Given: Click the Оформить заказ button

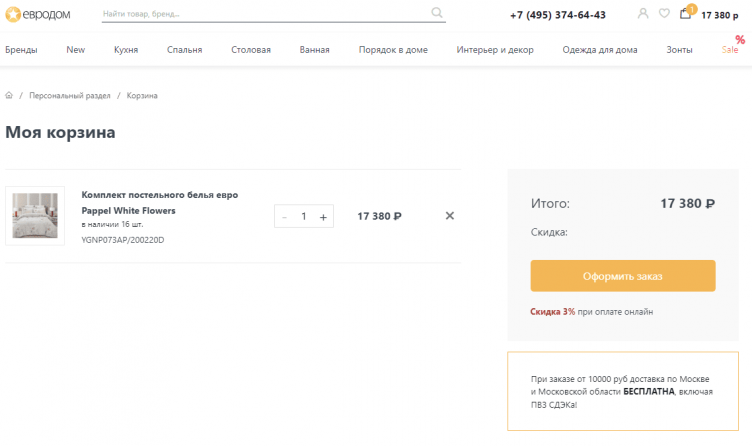Looking at the screenshot, I should coord(623,276).
